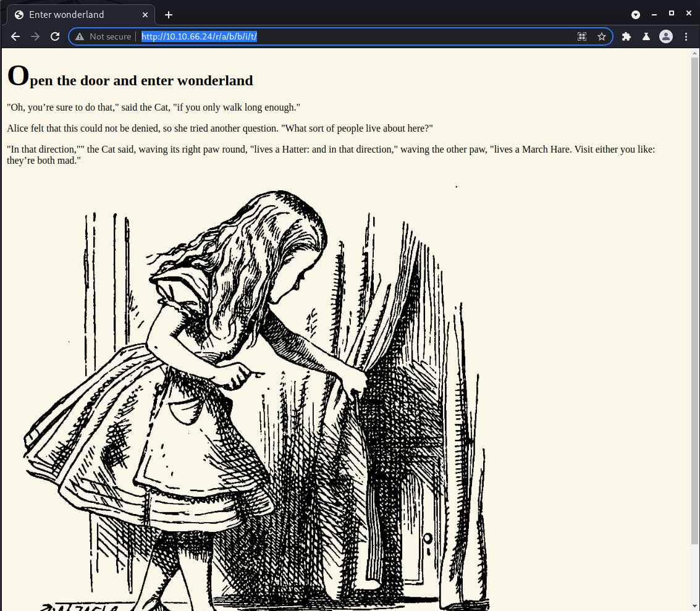
Task: Click the line "if you only walk long enough."
Action: [x=237, y=107]
